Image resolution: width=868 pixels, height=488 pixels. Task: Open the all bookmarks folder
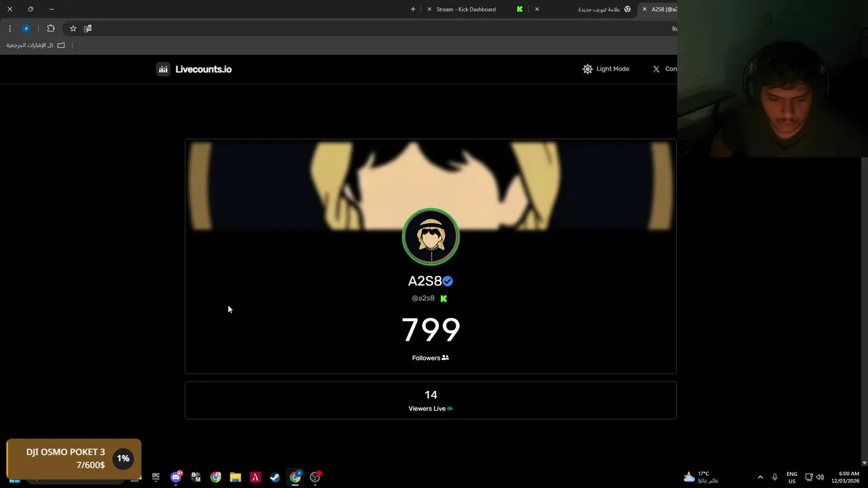(x=36, y=45)
